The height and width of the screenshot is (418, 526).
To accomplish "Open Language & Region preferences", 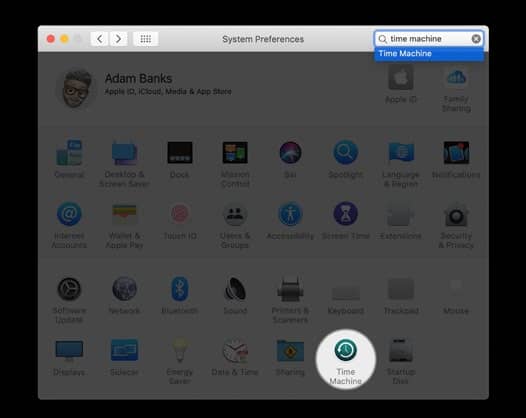I will coord(401,163).
